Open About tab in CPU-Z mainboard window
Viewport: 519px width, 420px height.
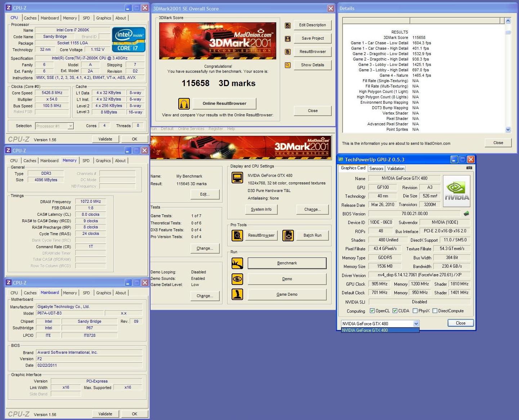click(121, 293)
